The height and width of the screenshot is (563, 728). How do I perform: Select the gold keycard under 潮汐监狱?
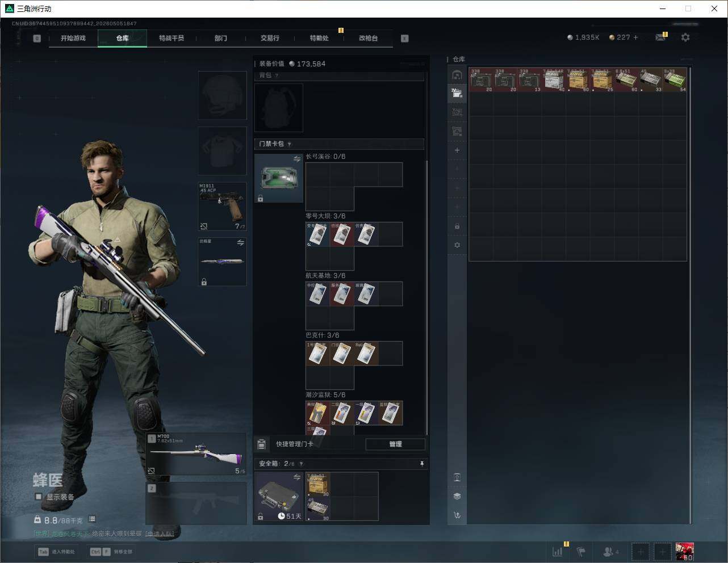click(x=318, y=413)
